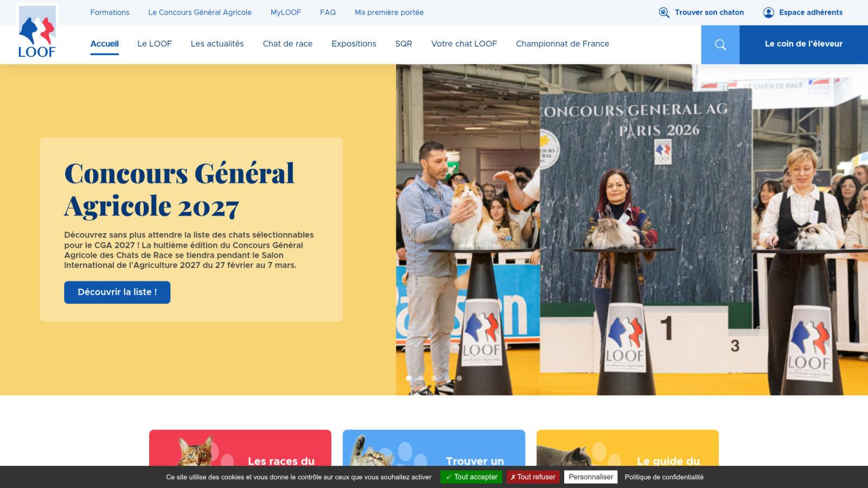
Task: Open the SQR menu item
Action: coord(404,44)
